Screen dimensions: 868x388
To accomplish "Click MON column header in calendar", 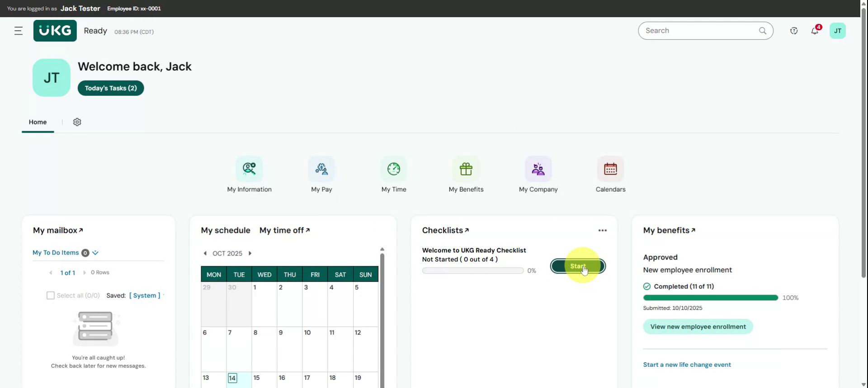I will tap(214, 274).
